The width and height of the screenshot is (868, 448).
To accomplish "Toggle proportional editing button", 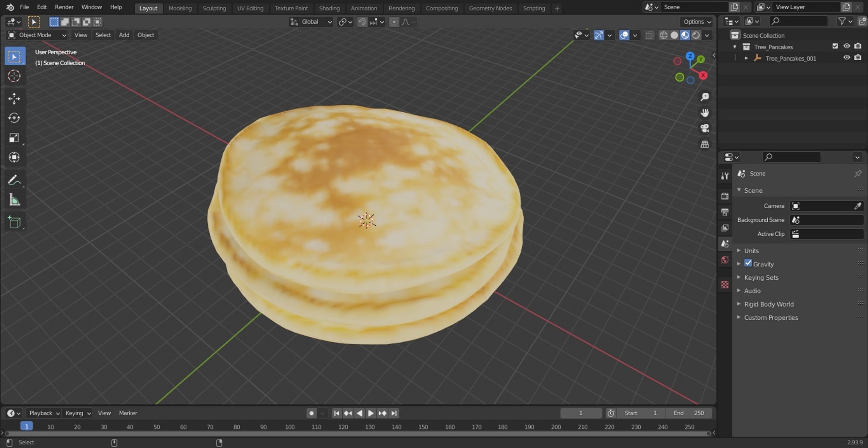I will 394,22.
